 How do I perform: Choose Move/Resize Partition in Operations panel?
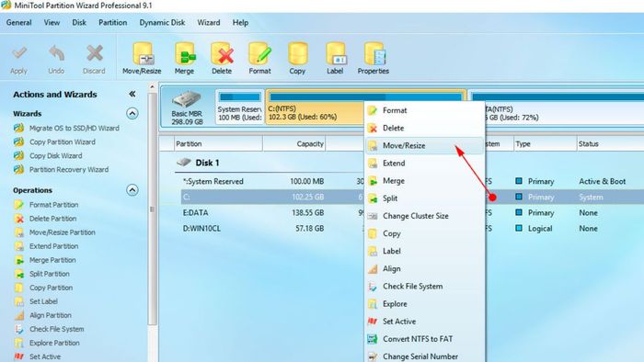55,232
